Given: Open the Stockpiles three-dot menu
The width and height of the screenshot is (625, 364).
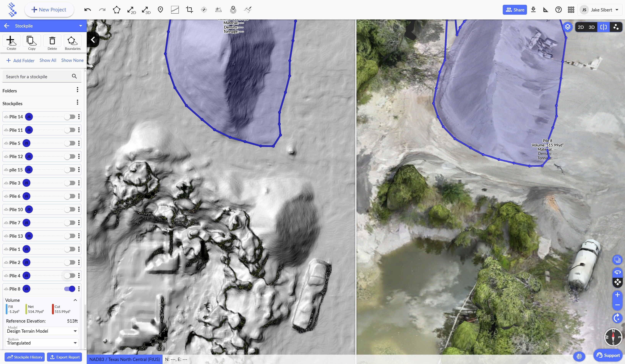Looking at the screenshot, I should (x=78, y=102).
